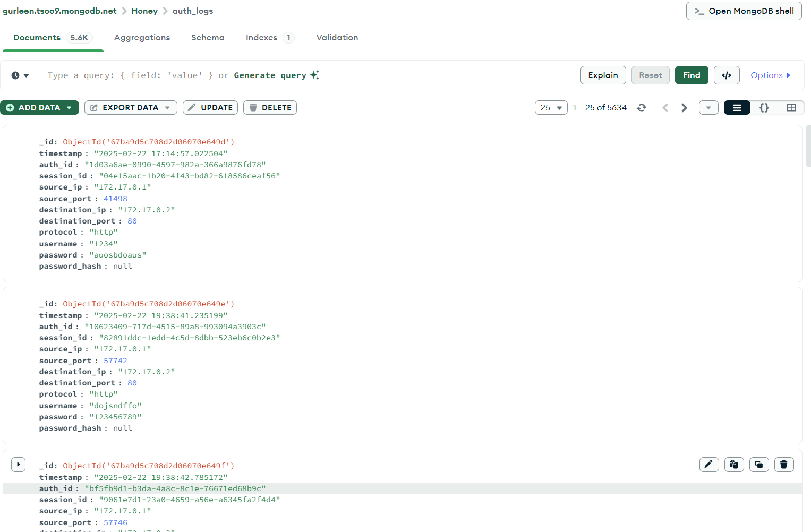Clone the third document
The height and width of the screenshot is (532, 811).
point(759,465)
